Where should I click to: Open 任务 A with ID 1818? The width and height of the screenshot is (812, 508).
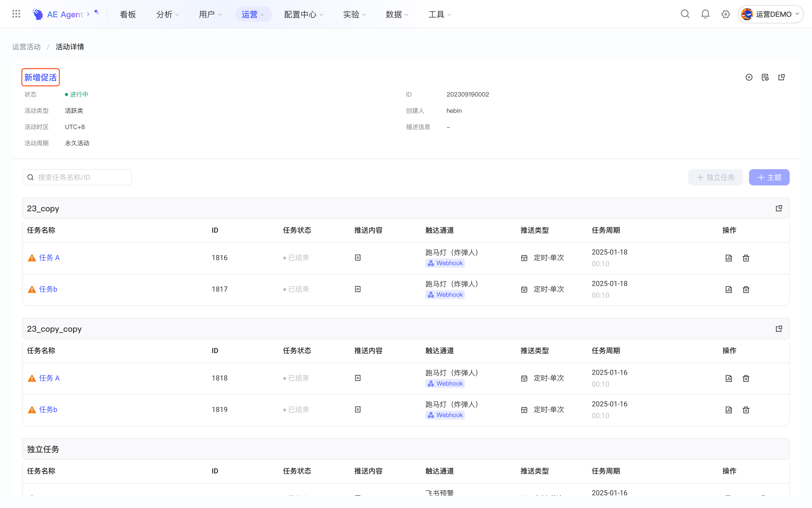tap(49, 378)
